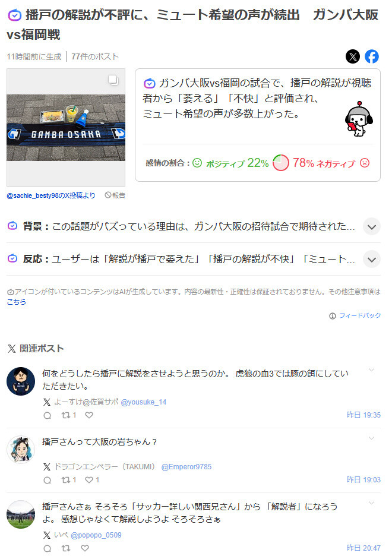The image size is (392, 556).
Task: Retweet the Emperor9785 post
Action: [69, 480]
